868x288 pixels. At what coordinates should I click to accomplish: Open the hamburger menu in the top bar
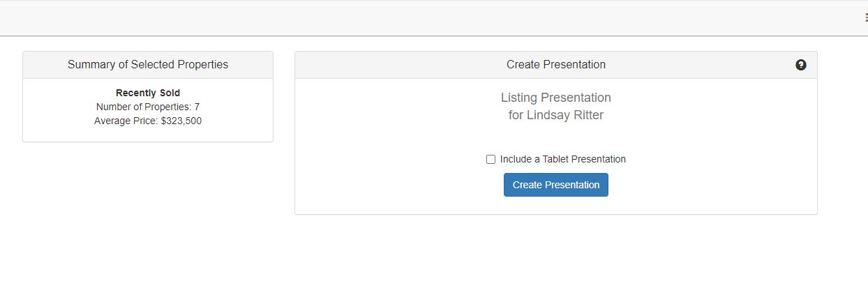pos(865,18)
